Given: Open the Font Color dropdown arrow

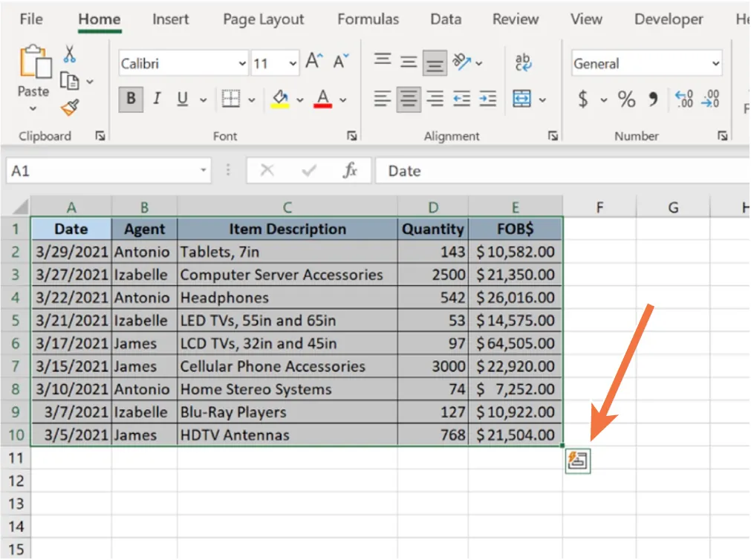Looking at the screenshot, I should 342,99.
